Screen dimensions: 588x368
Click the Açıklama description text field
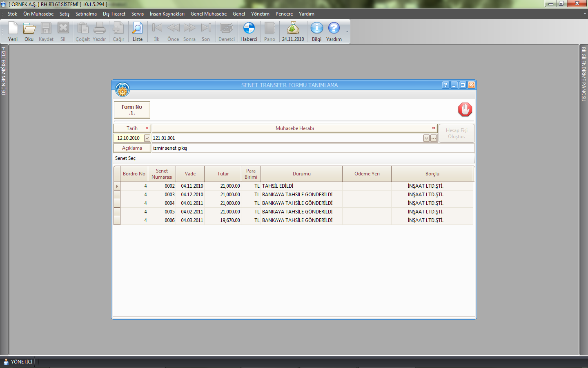312,148
